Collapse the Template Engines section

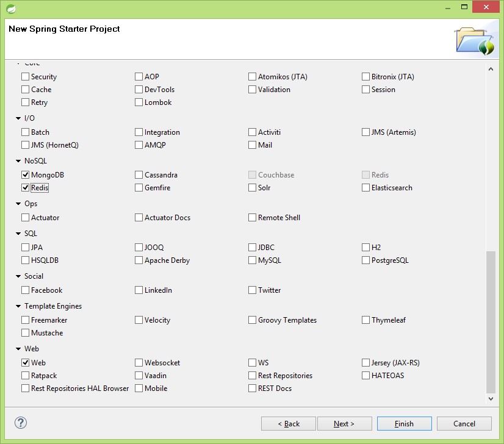(x=18, y=306)
